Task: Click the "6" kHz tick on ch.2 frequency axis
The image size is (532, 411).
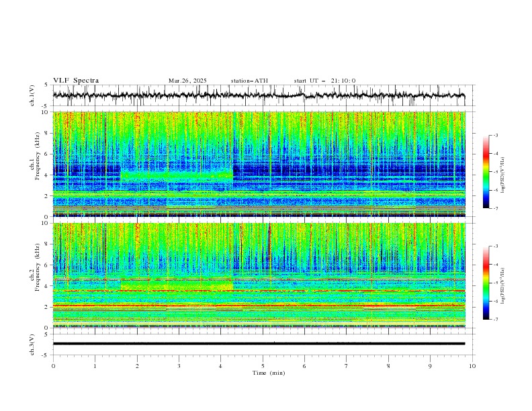Action: [x=47, y=265]
